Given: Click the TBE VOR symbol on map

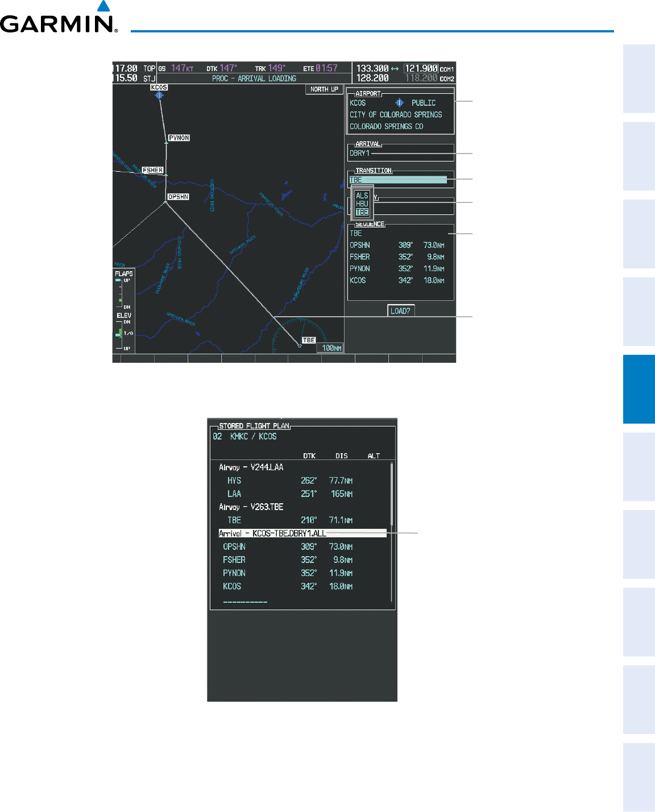Looking at the screenshot, I should [300, 345].
